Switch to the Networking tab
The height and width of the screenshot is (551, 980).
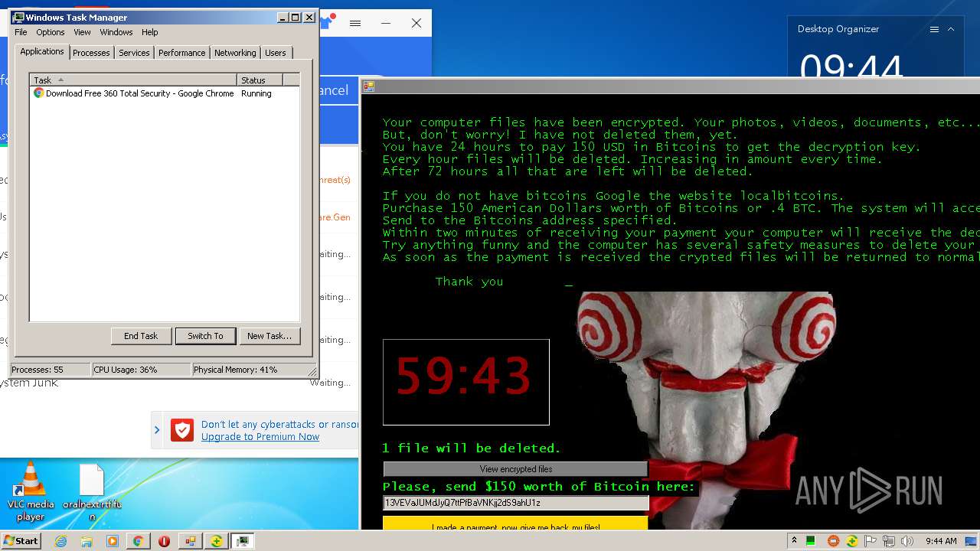(235, 53)
